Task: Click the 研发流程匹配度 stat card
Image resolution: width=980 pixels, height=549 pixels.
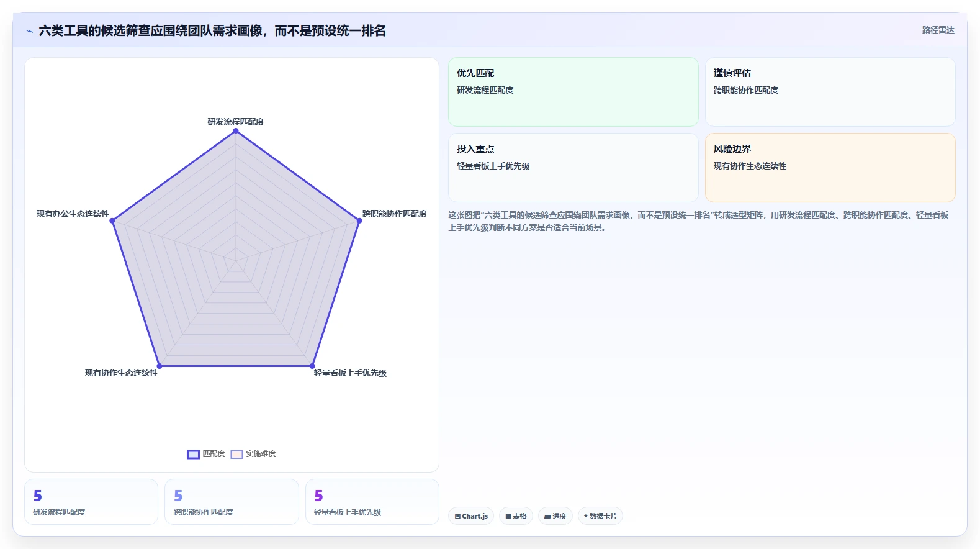Action: tap(91, 502)
